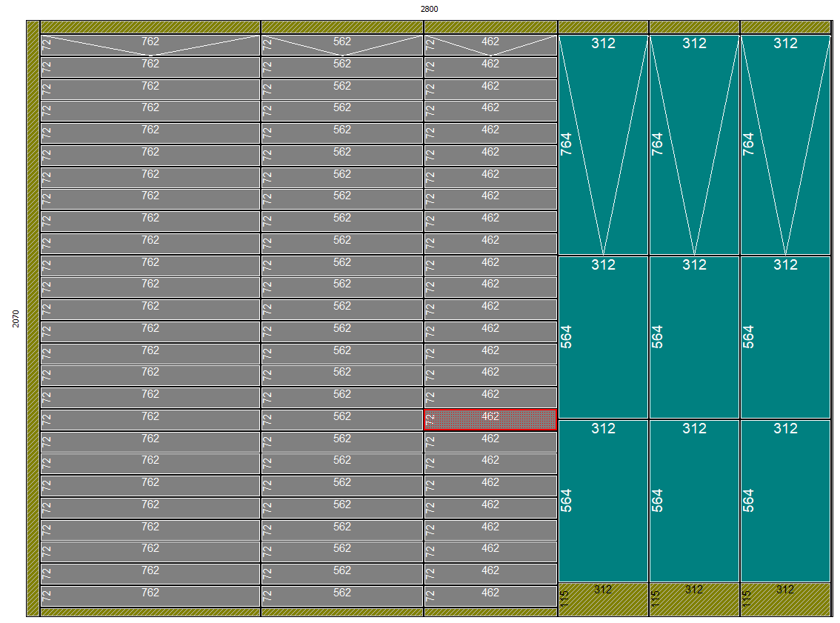Click the 2800 sheet width label

coord(429,9)
